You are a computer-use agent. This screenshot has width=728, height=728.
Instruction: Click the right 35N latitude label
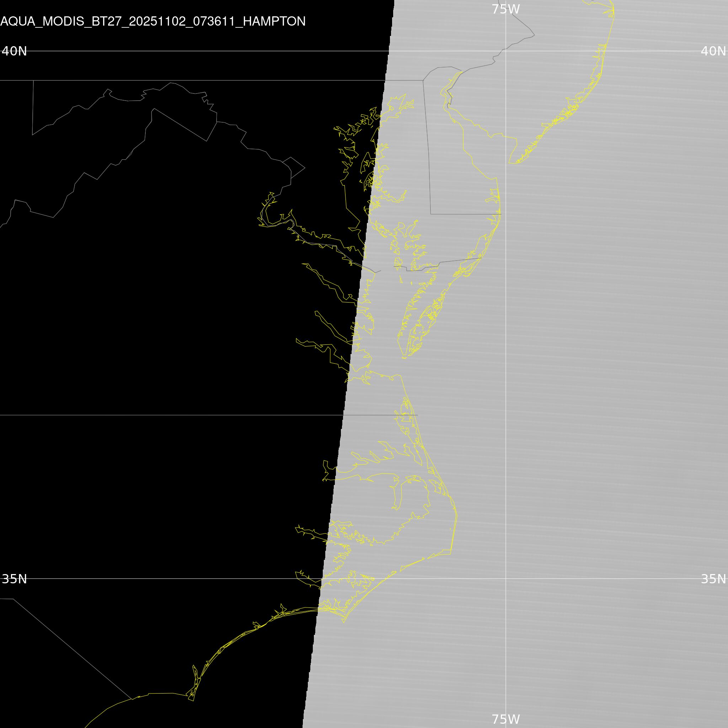coord(713,579)
